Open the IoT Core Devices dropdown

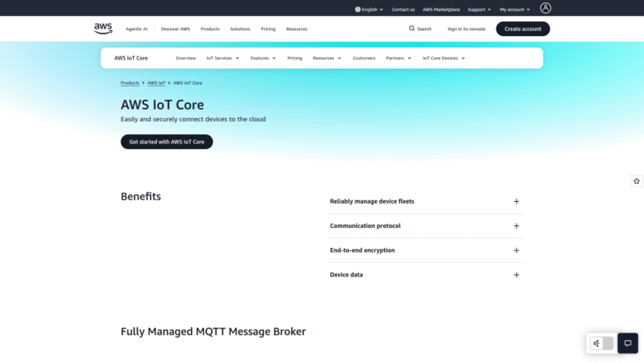point(444,59)
